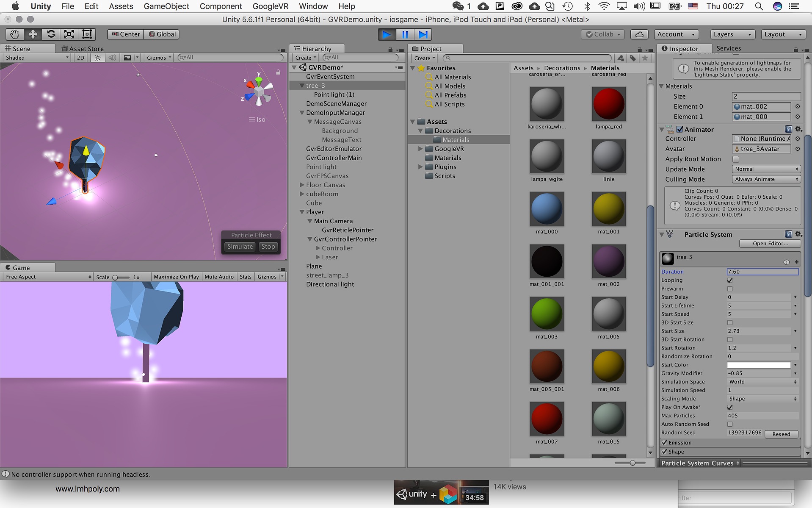This screenshot has width=812, height=508.
Task: Toggle scene audio speaker icon
Action: click(x=112, y=58)
